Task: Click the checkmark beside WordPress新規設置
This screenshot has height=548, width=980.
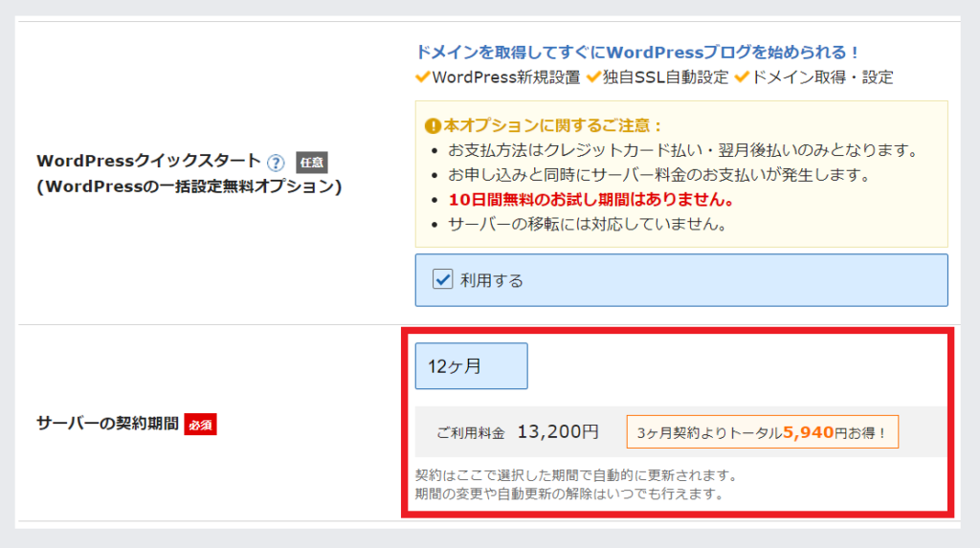Action: (422, 77)
